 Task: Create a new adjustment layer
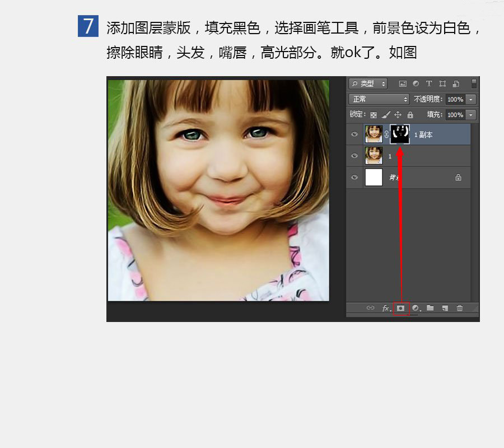coord(416,308)
